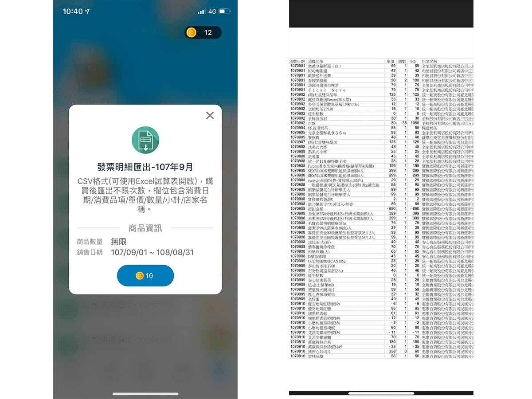Select the 消費日期 column header

click(298, 61)
